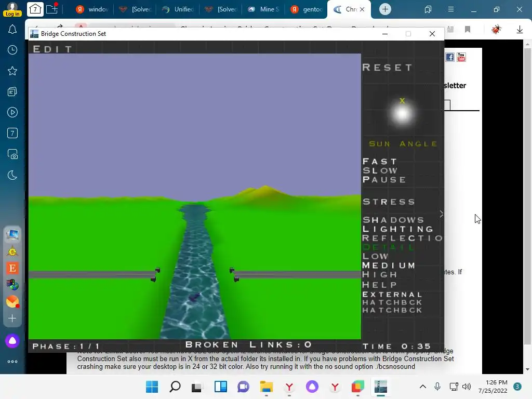The height and width of the screenshot is (399, 532).
Task: Click the 'TIME 0:35' status text
Action: click(396, 347)
